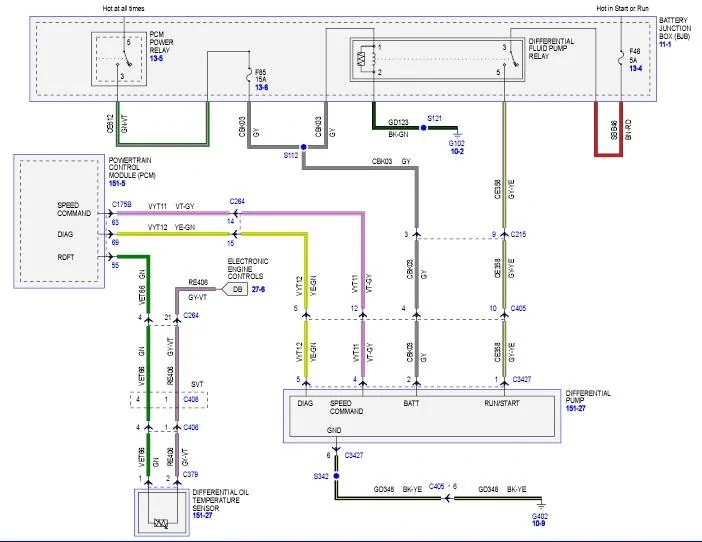Open page reference 13-6 under fuse F85
The width and height of the screenshot is (702, 542).
coord(262,88)
